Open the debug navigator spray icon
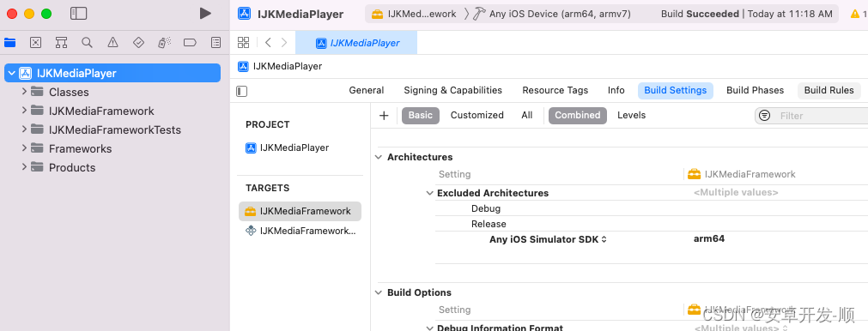868x331 pixels. click(x=164, y=43)
